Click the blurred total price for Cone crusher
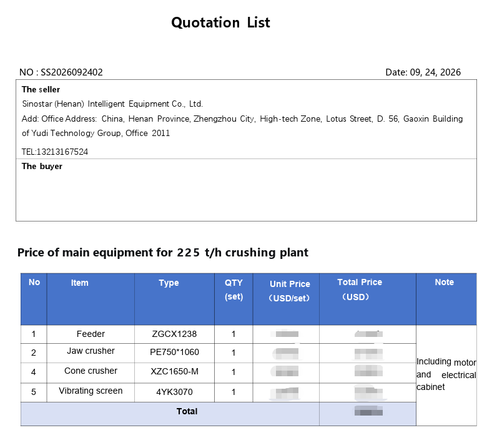 [x=368, y=371]
